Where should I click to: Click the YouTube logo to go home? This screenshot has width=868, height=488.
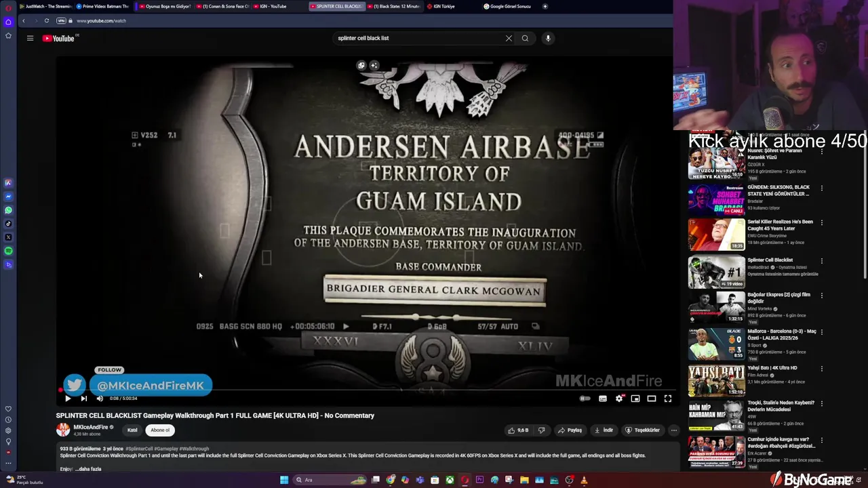[58, 38]
